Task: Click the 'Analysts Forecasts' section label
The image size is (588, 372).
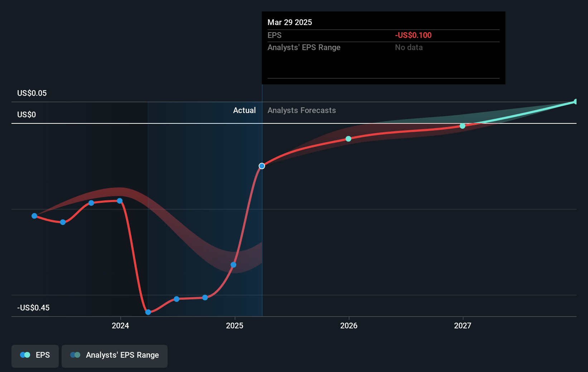Action: [x=302, y=110]
